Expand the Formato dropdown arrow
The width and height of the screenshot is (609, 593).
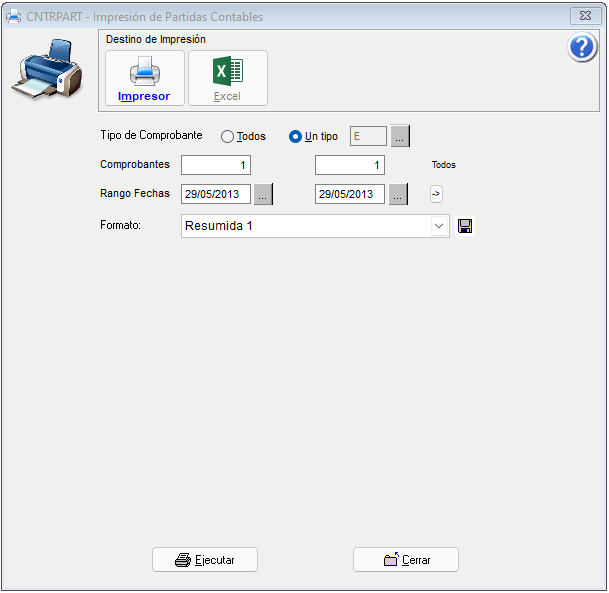(439, 226)
